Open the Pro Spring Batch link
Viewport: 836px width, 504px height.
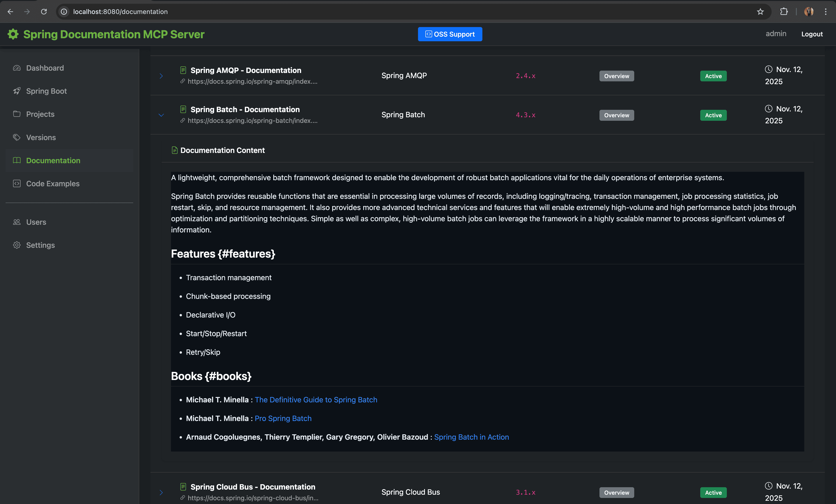(x=283, y=418)
